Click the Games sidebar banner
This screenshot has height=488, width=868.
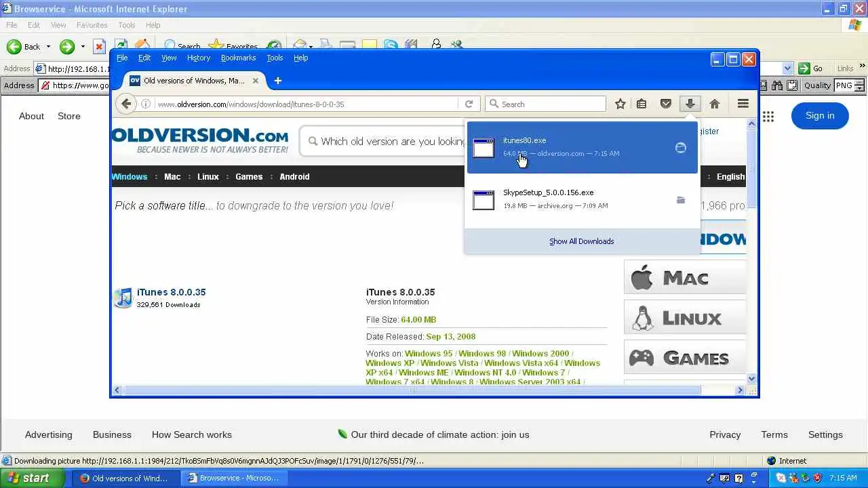684,358
